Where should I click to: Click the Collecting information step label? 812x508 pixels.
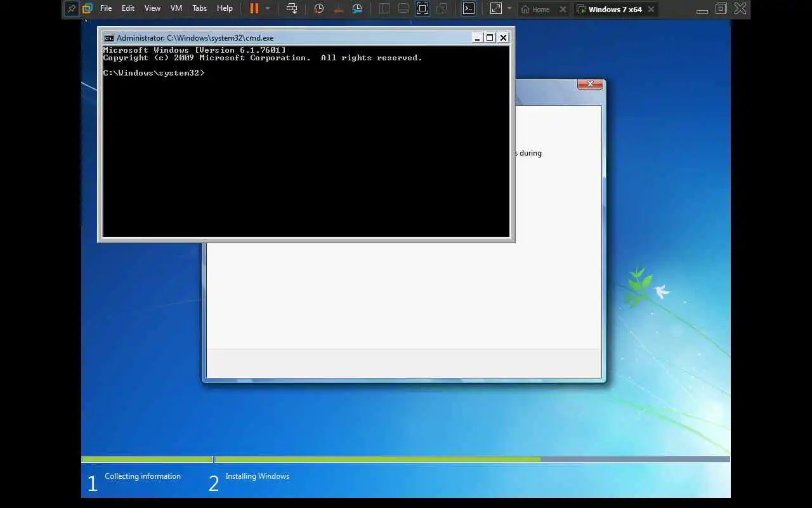[143, 476]
